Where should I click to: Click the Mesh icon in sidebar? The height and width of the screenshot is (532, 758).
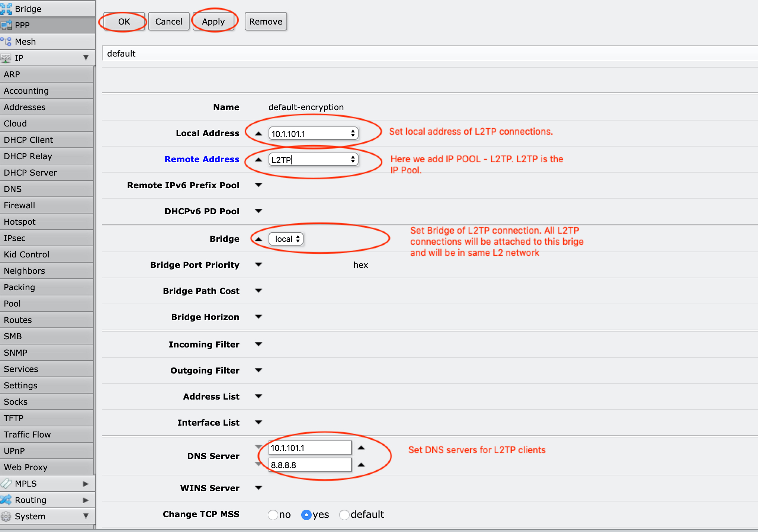point(6,42)
